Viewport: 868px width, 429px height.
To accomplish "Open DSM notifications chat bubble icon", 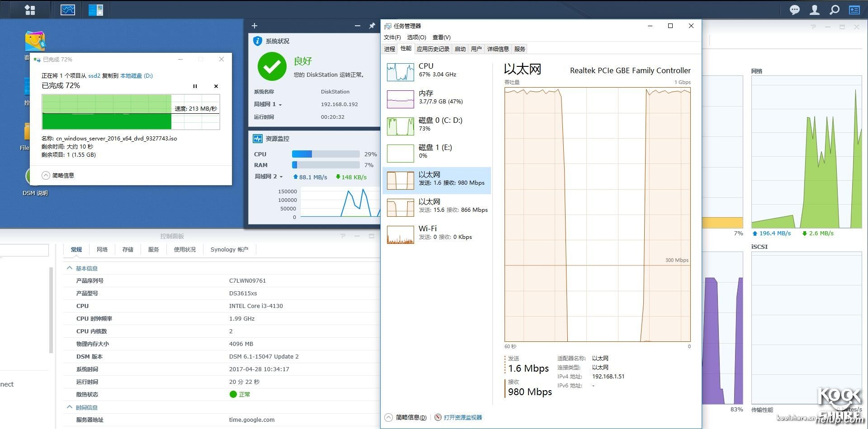I will pos(794,10).
